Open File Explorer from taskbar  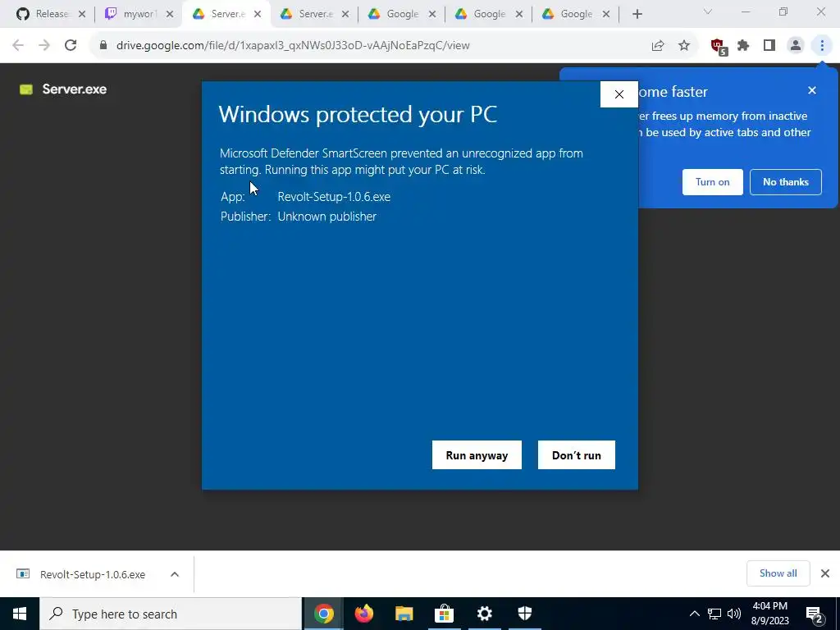click(404, 614)
